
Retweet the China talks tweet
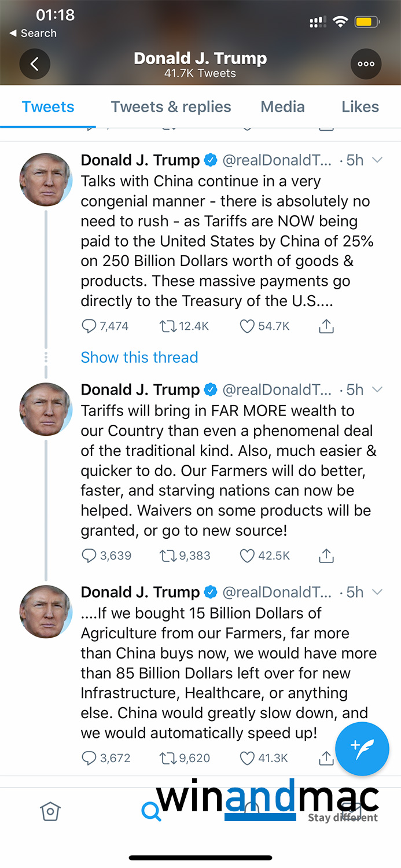(x=168, y=327)
